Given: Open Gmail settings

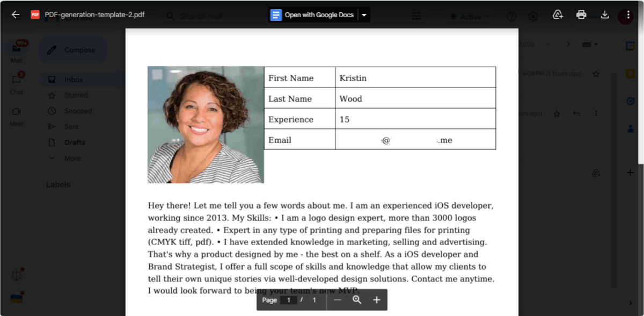Looking at the screenshot, I should pyautogui.click(x=532, y=16).
